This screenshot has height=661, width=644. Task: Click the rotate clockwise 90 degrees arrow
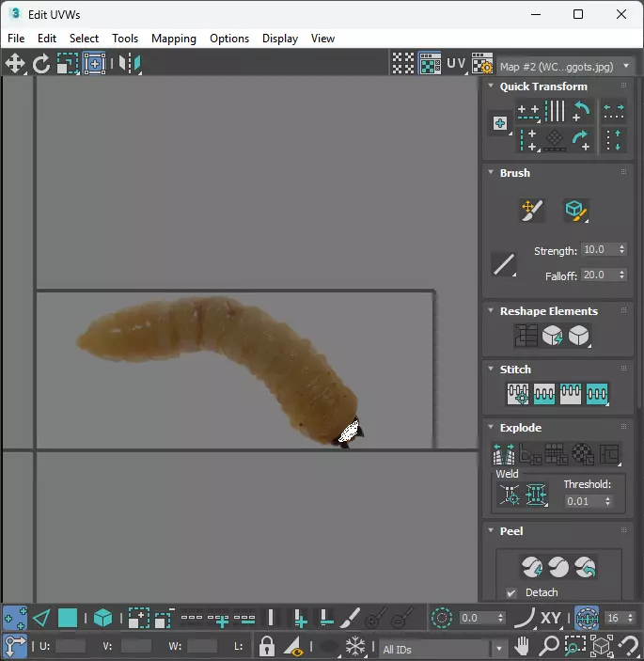tap(582, 140)
